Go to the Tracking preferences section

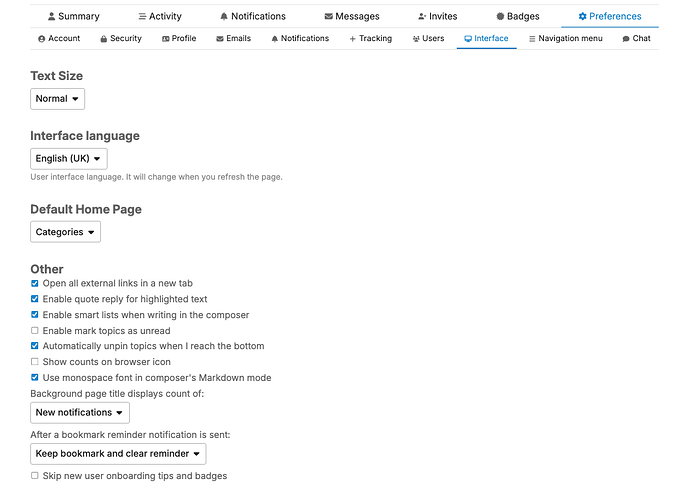(x=370, y=39)
